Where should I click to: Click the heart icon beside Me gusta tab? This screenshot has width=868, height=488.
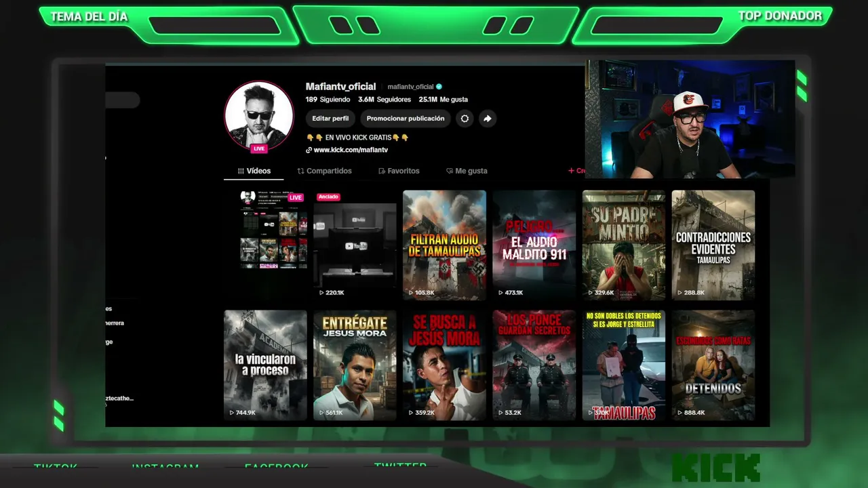pos(450,171)
